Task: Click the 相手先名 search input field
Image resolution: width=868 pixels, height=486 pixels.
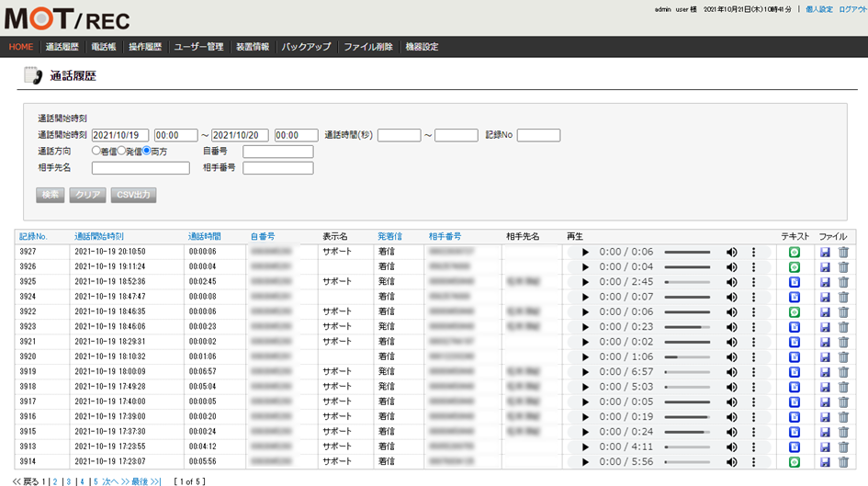Action: (x=141, y=168)
